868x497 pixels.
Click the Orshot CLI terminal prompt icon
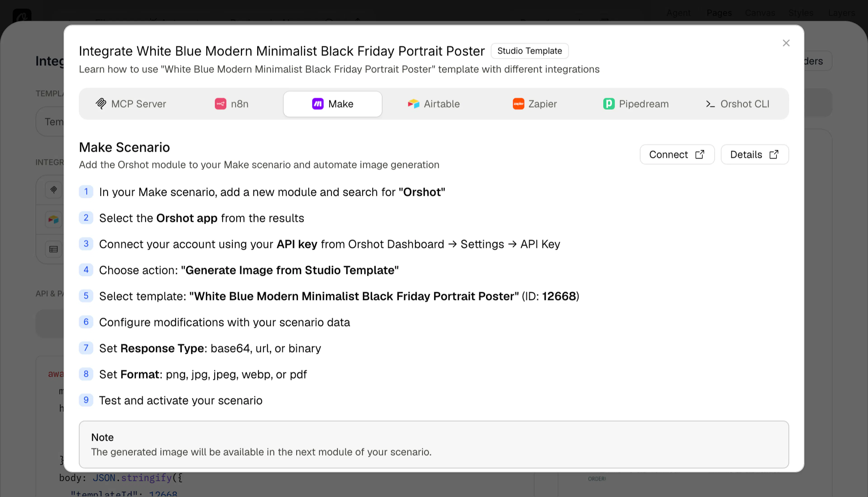pos(710,104)
